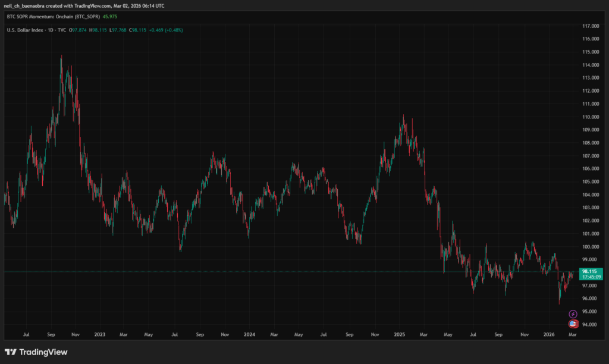Viewport: 609px width, 364px height.
Task: Click the 94.000 level on price axis
Action: 591,324
